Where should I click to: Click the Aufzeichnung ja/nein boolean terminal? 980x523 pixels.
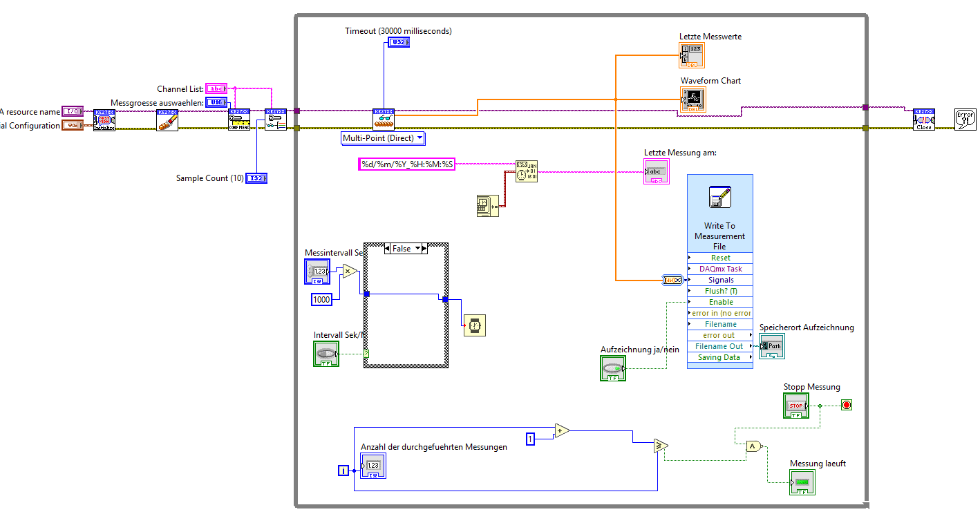pyautogui.click(x=613, y=368)
